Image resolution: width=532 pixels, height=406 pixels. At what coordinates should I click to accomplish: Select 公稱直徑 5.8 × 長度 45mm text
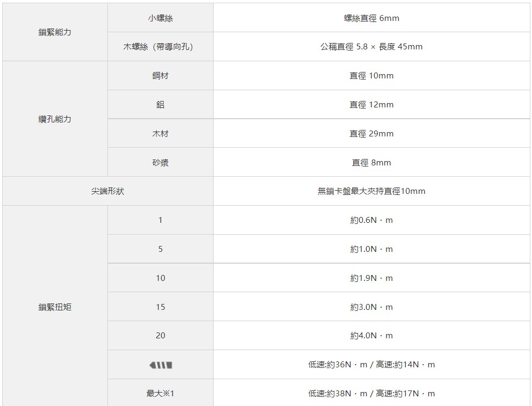(x=371, y=47)
